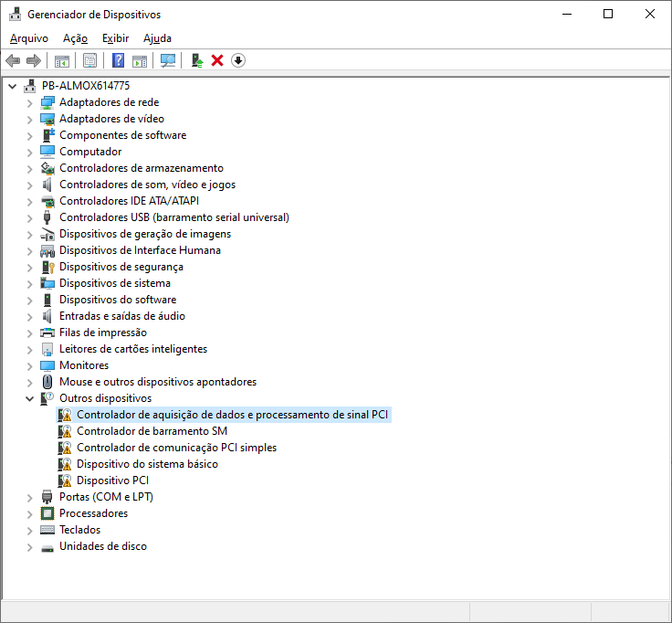This screenshot has height=623, width=672.
Task: Select Controlador de barramento SM device
Action: [x=152, y=431]
